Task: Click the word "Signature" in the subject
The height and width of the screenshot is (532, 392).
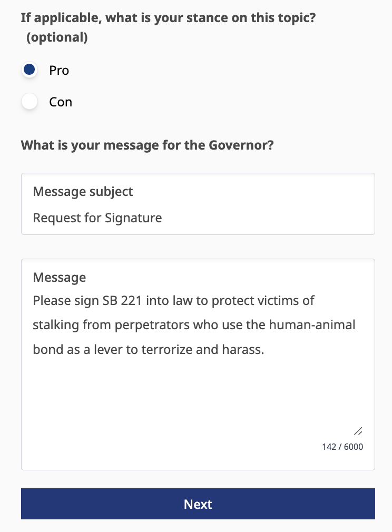Action: pyautogui.click(x=133, y=218)
